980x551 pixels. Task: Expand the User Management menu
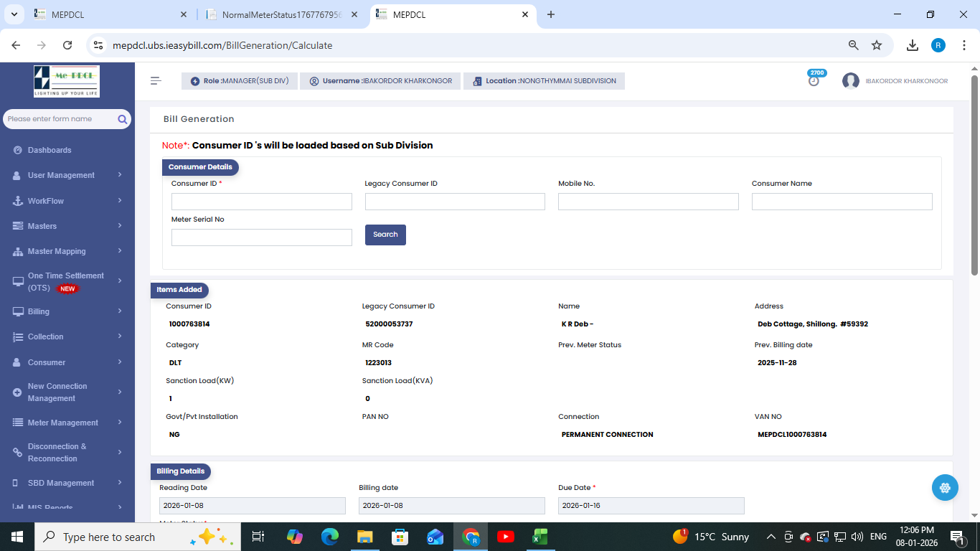pyautogui.click(x=61, y=175)
